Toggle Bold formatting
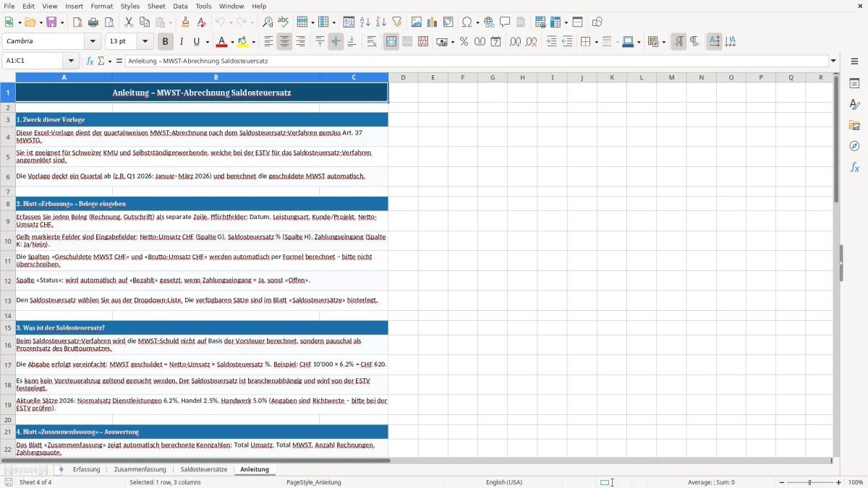The height and width of the screenshot is (488, 868). (x=165, y=42)
